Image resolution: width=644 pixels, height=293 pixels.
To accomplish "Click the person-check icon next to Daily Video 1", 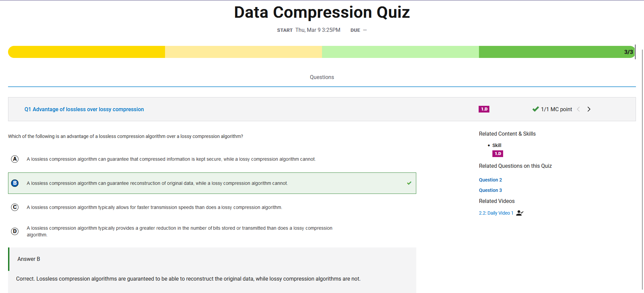I will point(520,213).
